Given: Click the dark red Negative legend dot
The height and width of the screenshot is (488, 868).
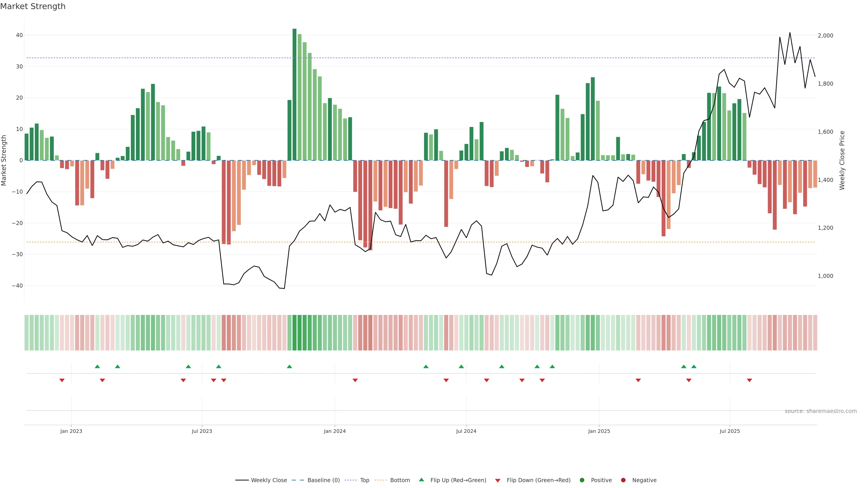Looking at the screenshot, I should coord(623,480).
